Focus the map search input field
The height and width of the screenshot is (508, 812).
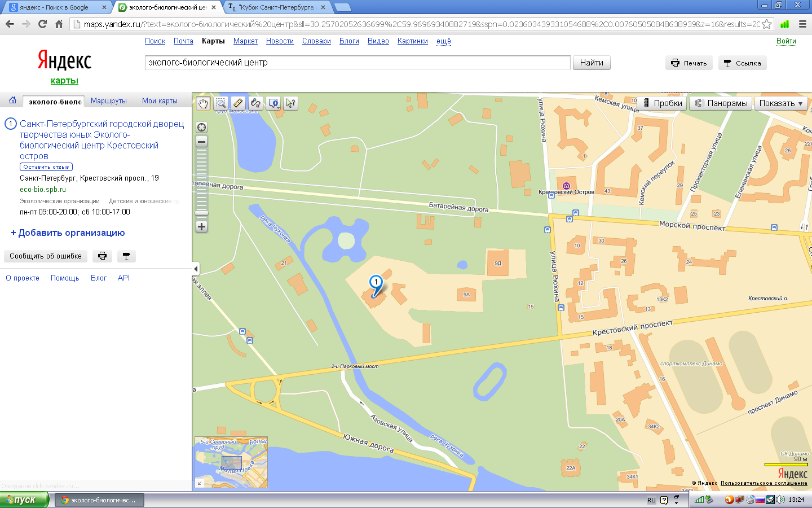(x=358, y=63)
